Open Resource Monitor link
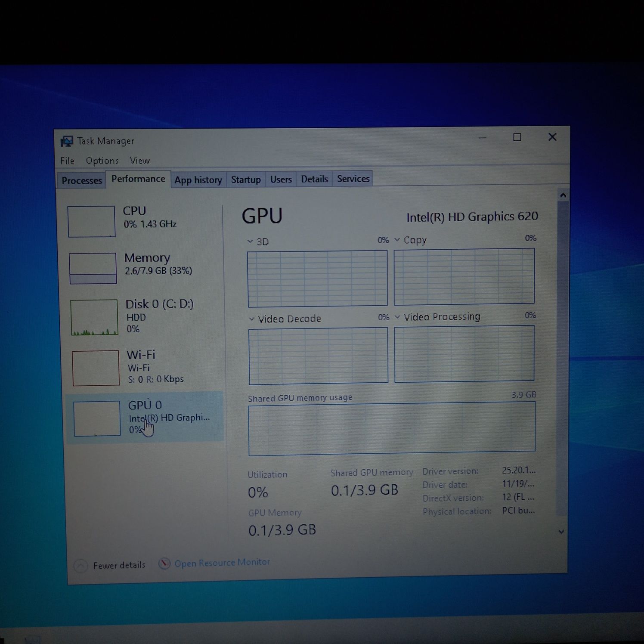Image resolution: width=644 pixels, height=644 pixels. [222, 563]
